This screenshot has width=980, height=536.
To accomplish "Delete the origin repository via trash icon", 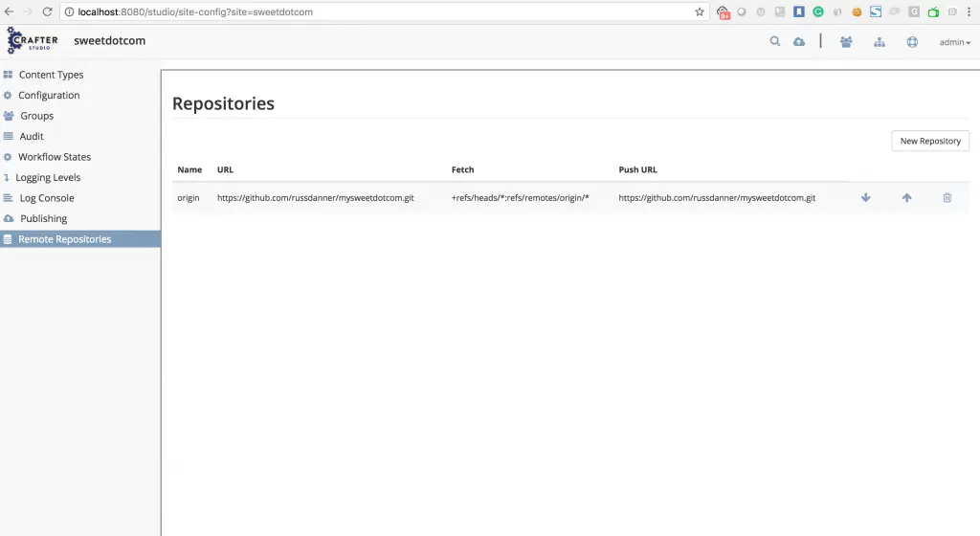I will tap(947, 198).
